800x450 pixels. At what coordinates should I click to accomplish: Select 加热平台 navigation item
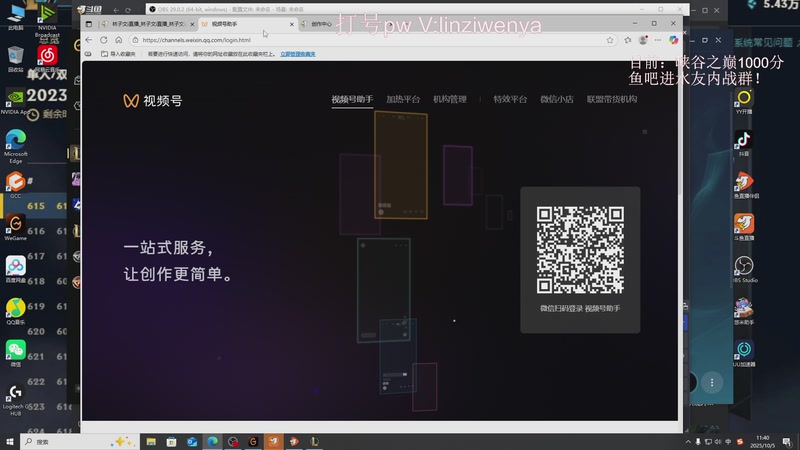pyautogui.click(x=403, y=99)
